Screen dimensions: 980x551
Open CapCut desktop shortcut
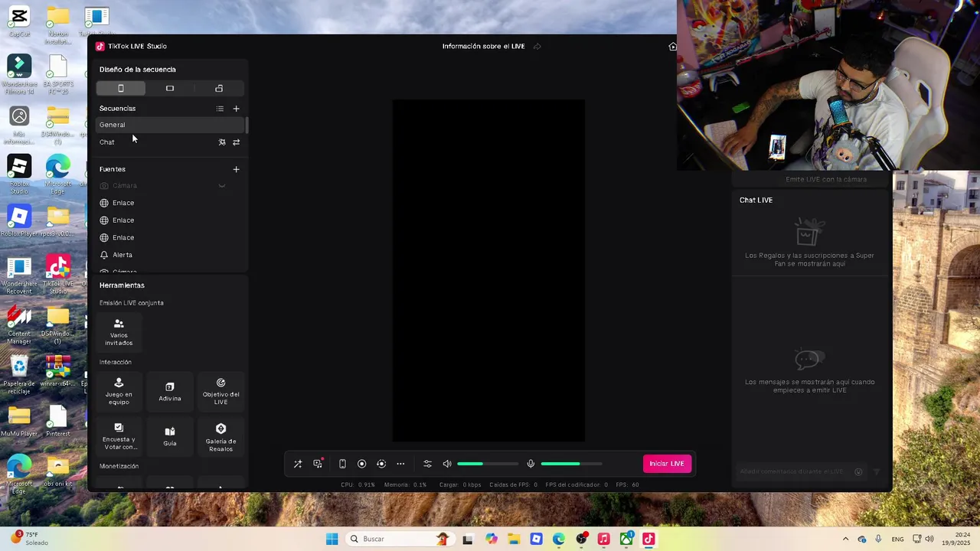tap(19, 21)
